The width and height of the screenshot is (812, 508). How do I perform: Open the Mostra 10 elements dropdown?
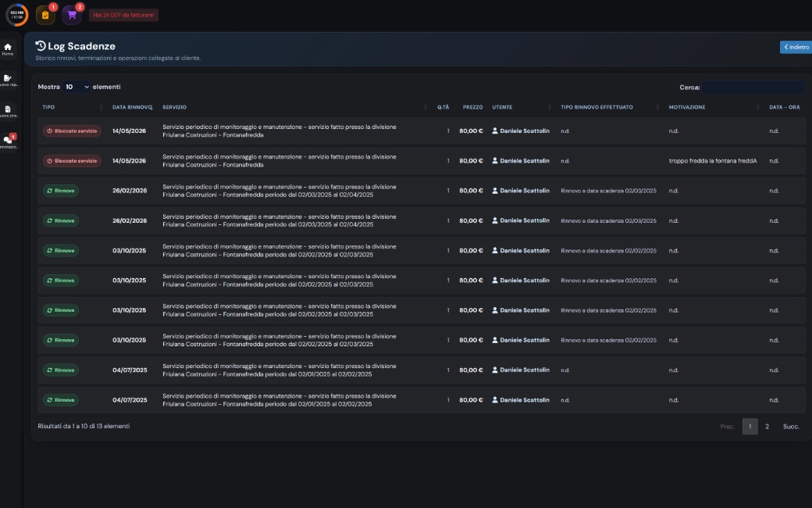(x=77, y=87)
